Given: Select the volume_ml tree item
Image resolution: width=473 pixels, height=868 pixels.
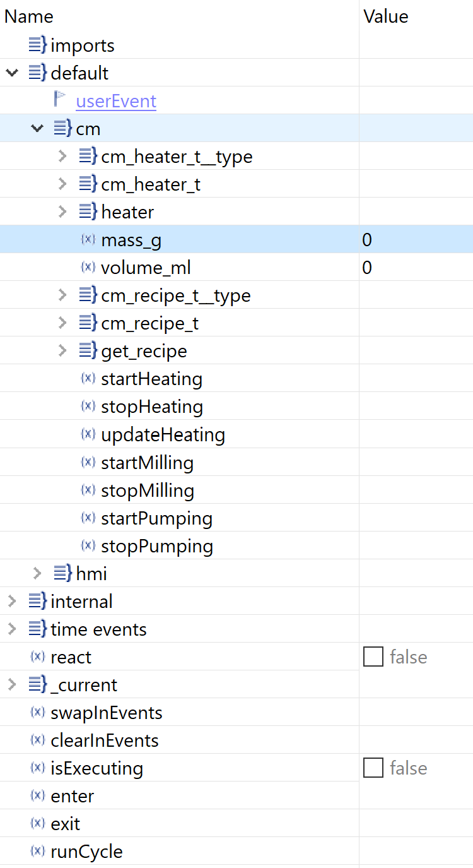Looking at the screenshot, I should 146,267.
